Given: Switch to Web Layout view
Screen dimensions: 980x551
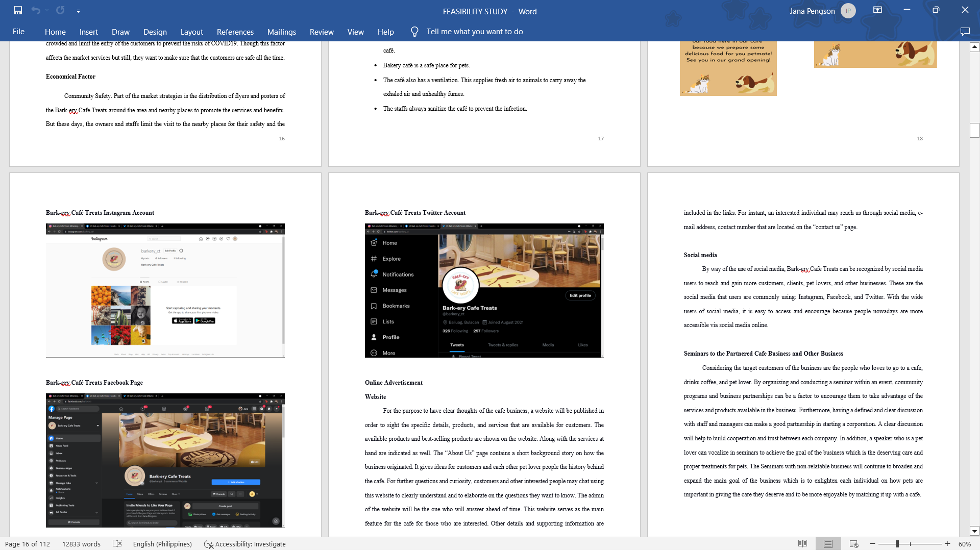Looking at the screenshot, I should tap(853, 544).
